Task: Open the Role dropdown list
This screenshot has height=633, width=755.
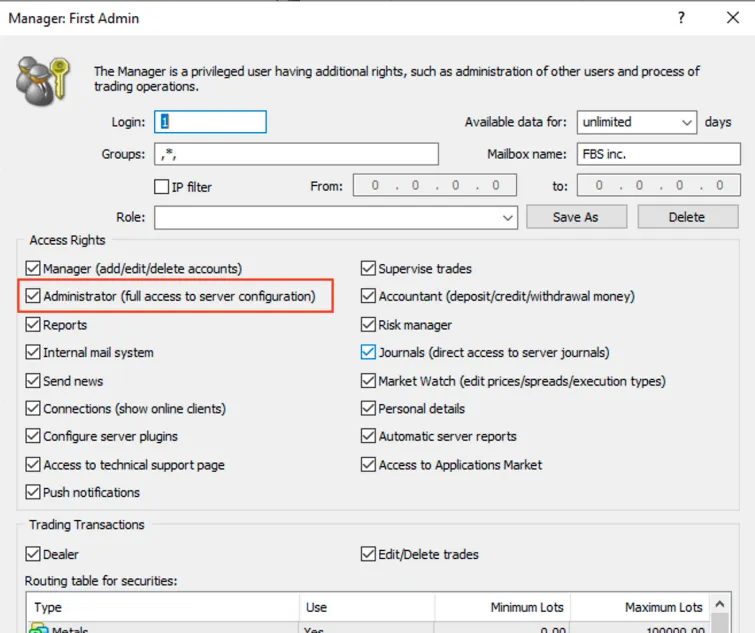Action: [508, 217]
